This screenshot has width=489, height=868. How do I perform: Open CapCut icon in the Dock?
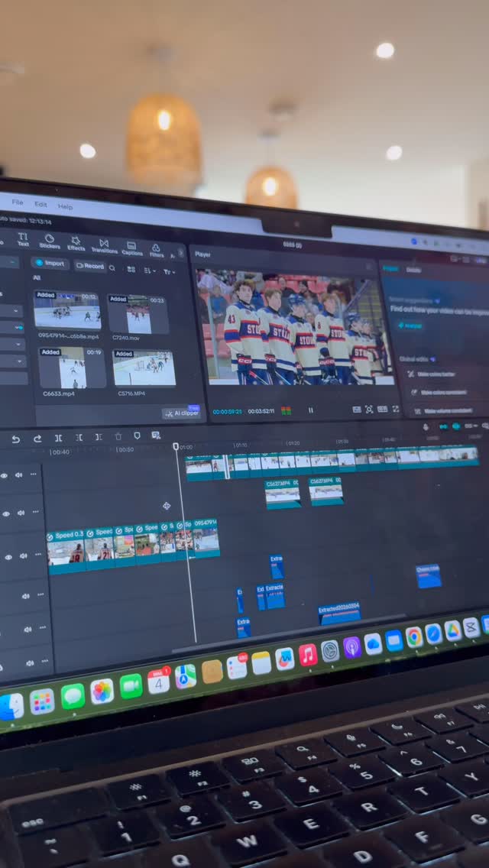(x=471, y=627)
